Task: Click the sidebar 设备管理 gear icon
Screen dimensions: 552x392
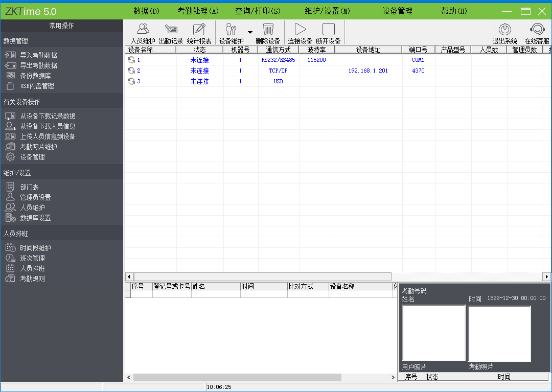Action: point(11,157)
